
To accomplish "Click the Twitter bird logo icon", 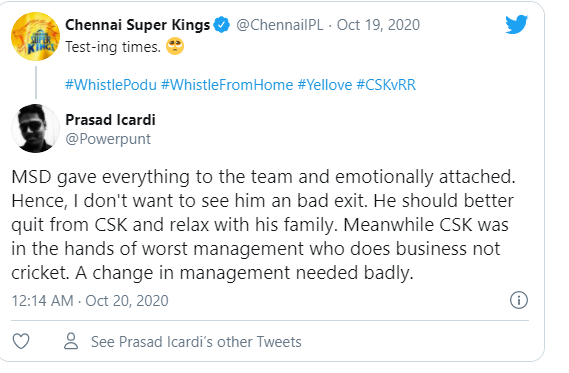I will point(516,24).
